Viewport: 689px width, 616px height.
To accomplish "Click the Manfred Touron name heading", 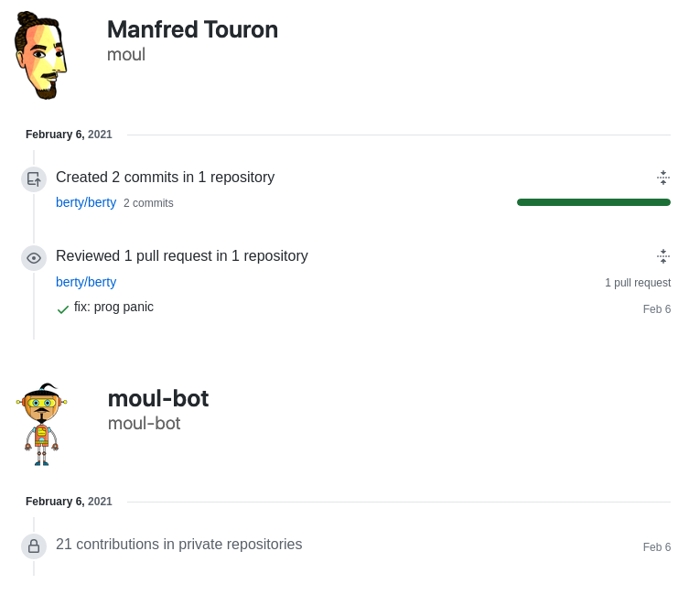I will pyautogui.click(x=192, y=29).
